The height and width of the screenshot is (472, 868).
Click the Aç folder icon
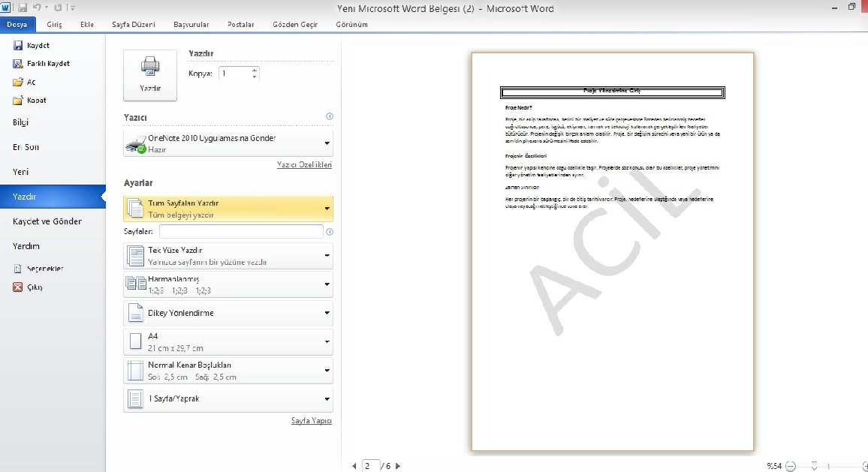pyautogui.click(x=18, y=82)
